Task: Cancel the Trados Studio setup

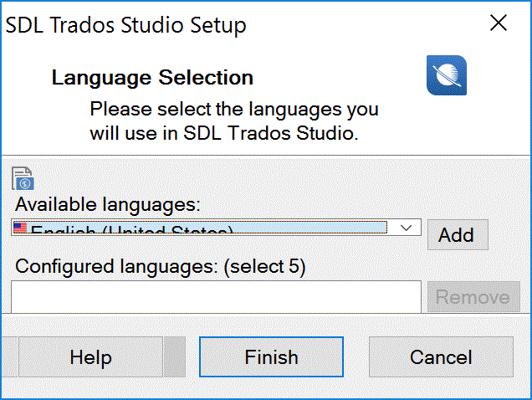Action: click(x=441, y=356)
